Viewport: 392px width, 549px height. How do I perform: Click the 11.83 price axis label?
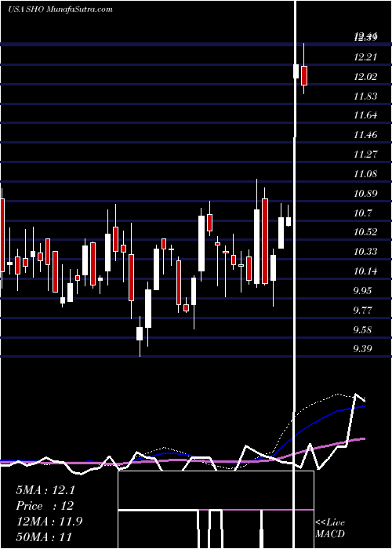365,96
